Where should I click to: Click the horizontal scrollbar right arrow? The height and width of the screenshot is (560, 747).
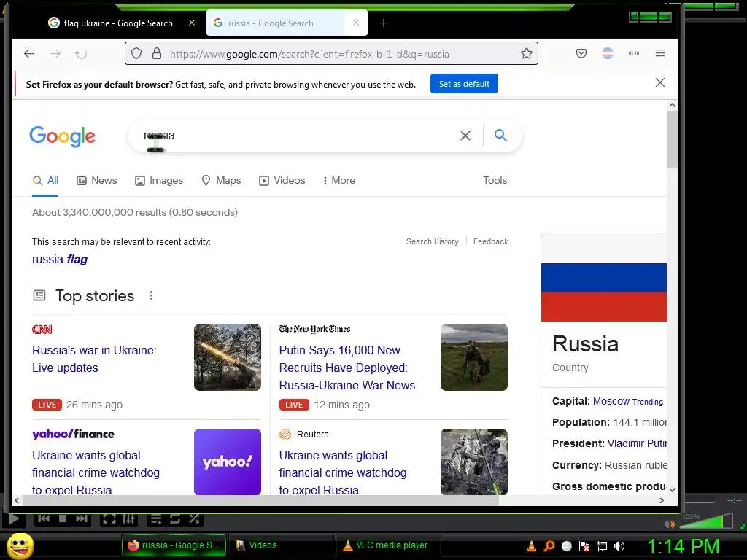661,500
